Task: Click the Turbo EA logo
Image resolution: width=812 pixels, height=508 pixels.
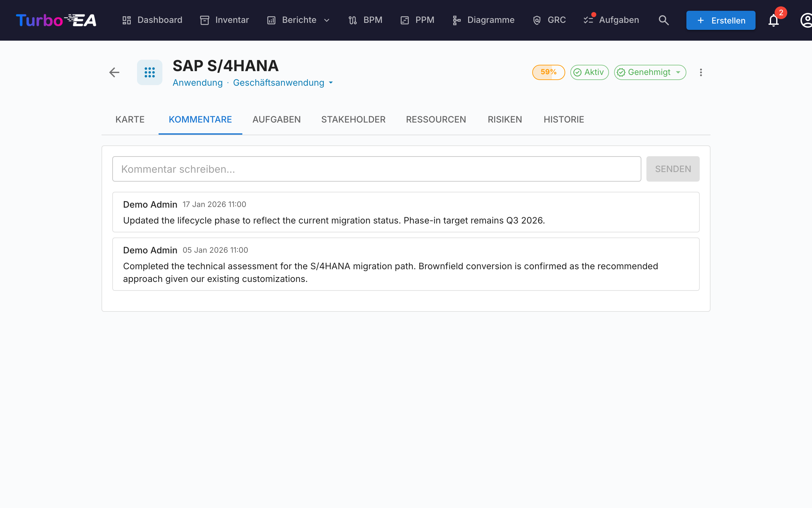Action: point(56,20)
